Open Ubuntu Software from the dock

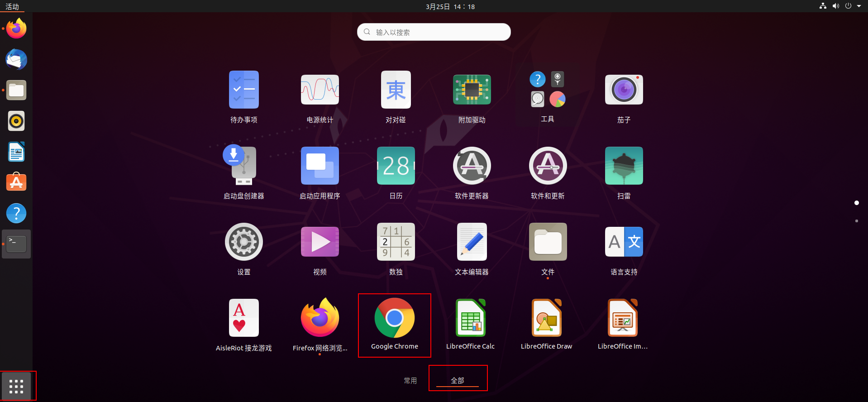point(16,182)
